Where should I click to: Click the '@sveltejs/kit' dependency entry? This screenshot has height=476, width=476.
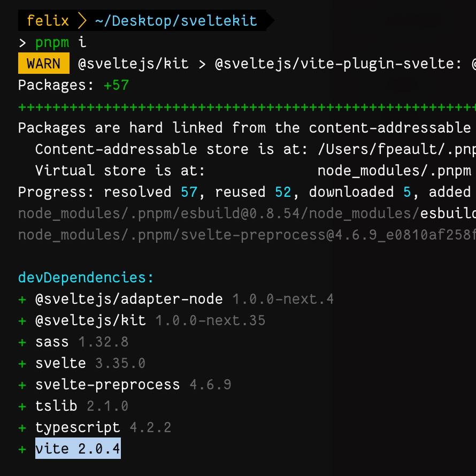90,320
